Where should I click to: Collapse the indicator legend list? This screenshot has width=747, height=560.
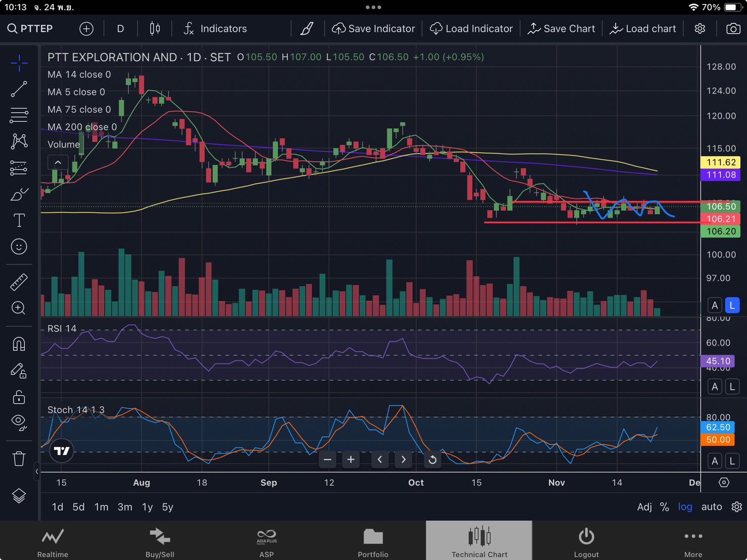coord(58,162)
